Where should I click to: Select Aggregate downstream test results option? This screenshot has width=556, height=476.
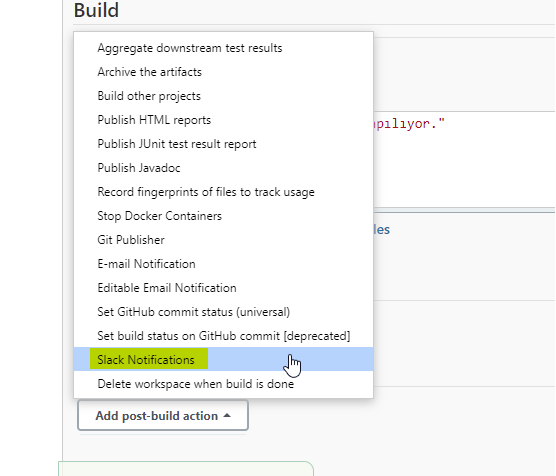223,48
